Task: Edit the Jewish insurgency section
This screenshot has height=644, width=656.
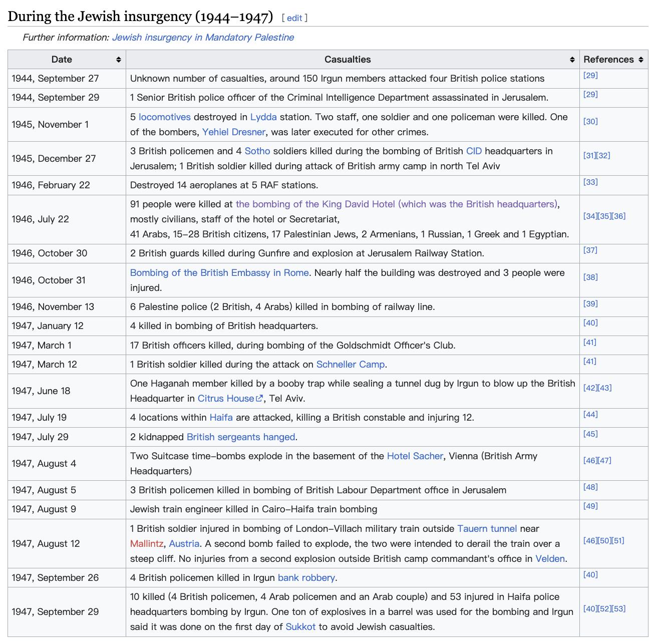Action: coord(294,18)
